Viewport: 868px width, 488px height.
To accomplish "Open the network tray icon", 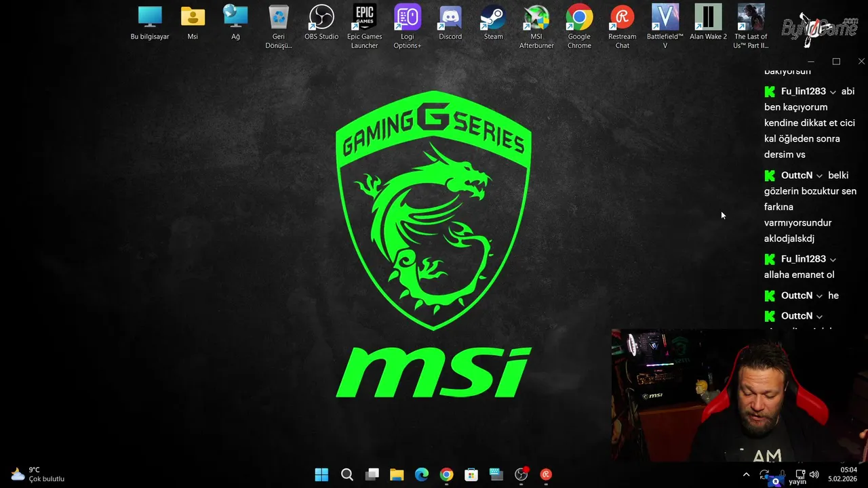I will click(x=800, y=474).
